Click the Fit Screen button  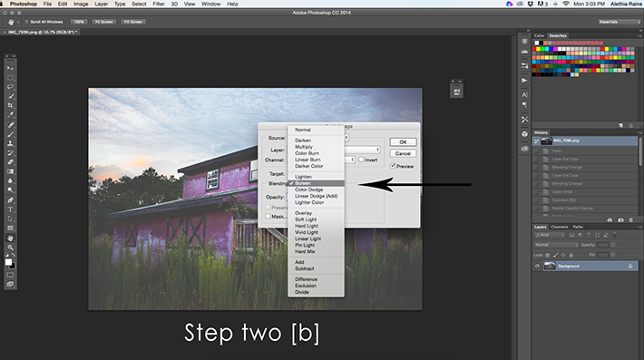[x=104, y=22]
